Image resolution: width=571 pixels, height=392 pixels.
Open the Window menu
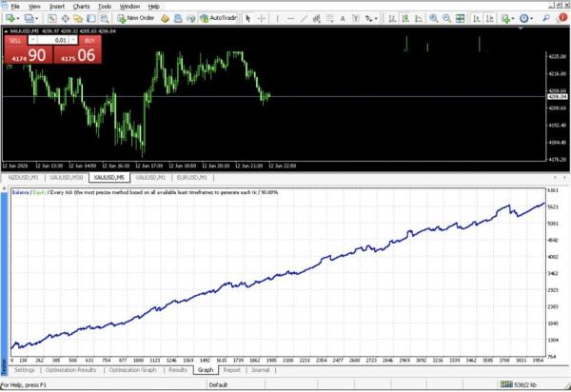[x=130, y=7]
